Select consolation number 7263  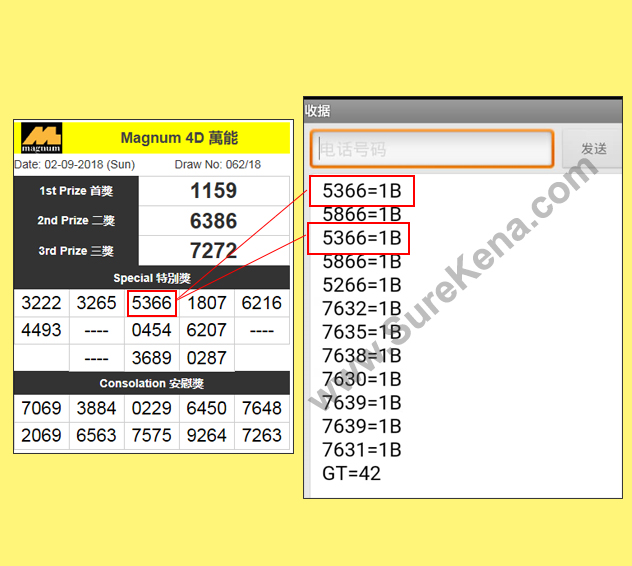point(262,435)
